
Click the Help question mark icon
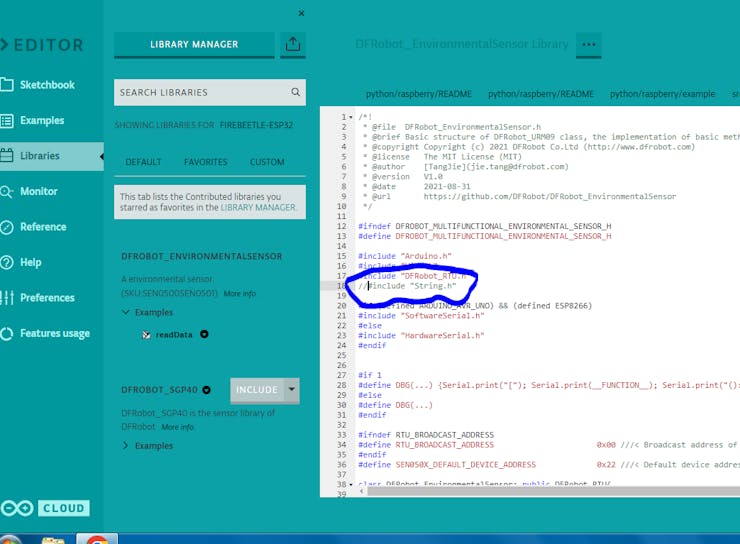click(x=7, y=262)
